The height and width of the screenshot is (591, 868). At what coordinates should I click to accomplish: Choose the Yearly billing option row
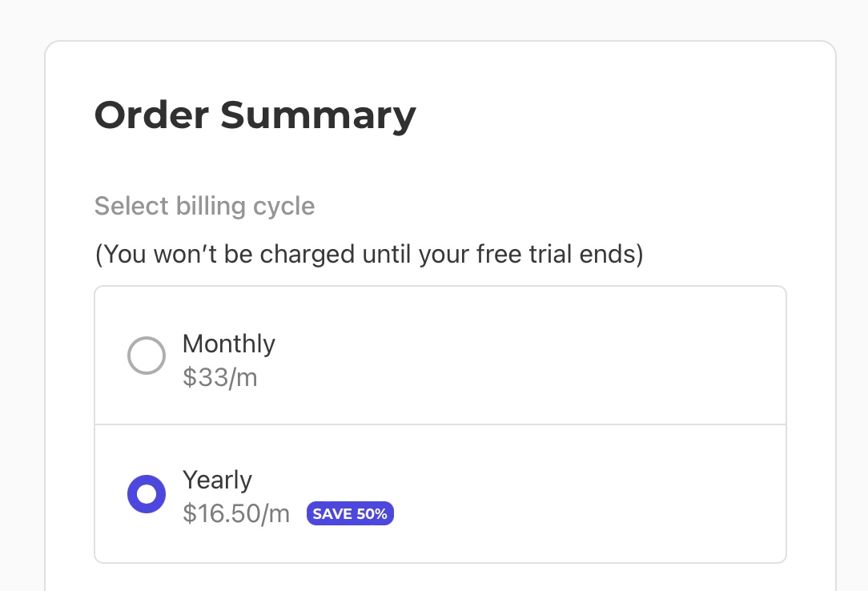[440, 494]
